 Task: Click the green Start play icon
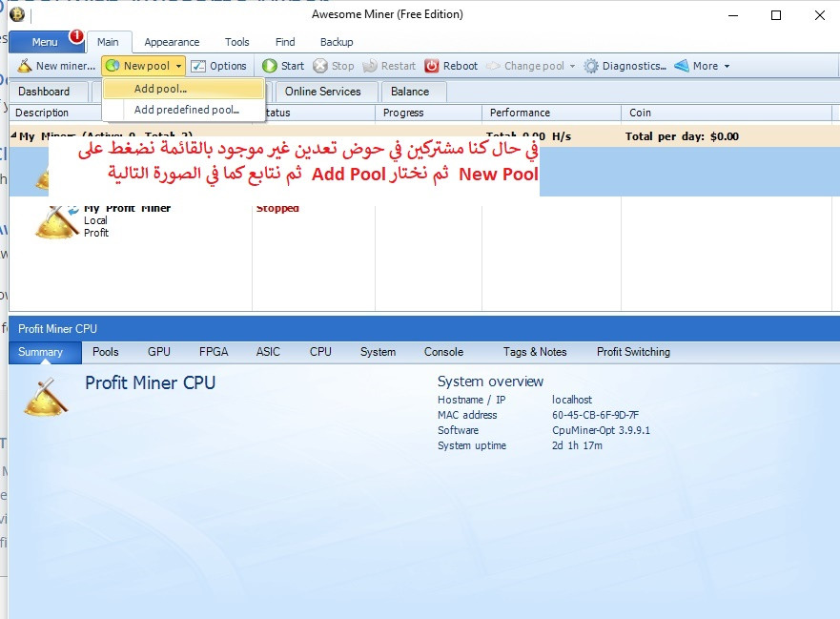[270, 66]
